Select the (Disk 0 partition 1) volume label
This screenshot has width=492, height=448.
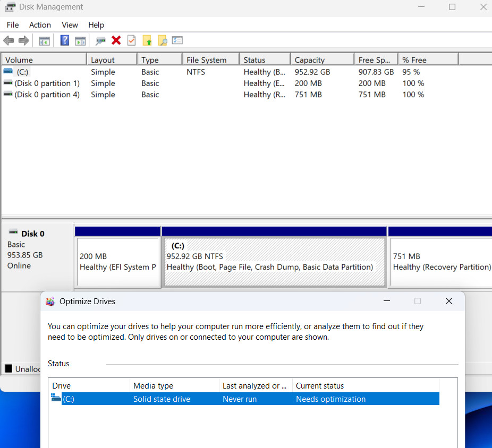click(47, 83)
